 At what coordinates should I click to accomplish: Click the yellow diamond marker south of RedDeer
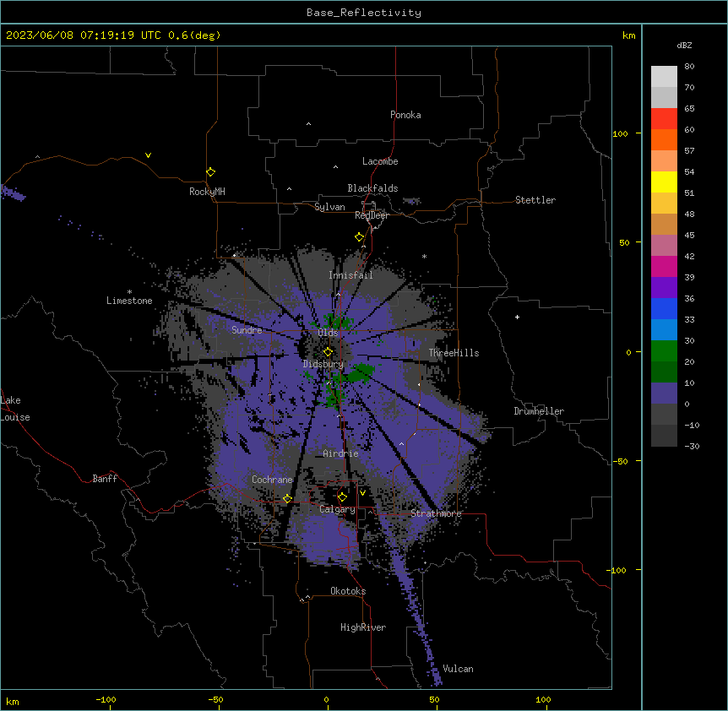(360, 237)
